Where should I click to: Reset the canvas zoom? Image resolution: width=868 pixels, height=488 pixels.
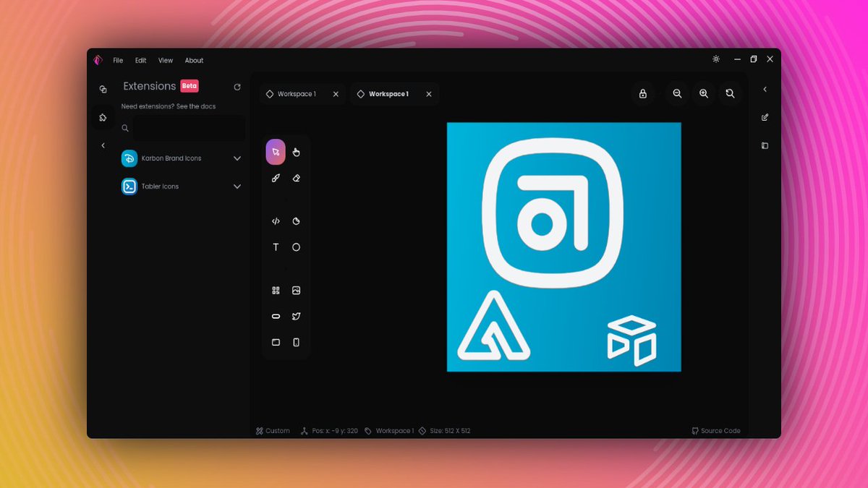click(731, 94)
